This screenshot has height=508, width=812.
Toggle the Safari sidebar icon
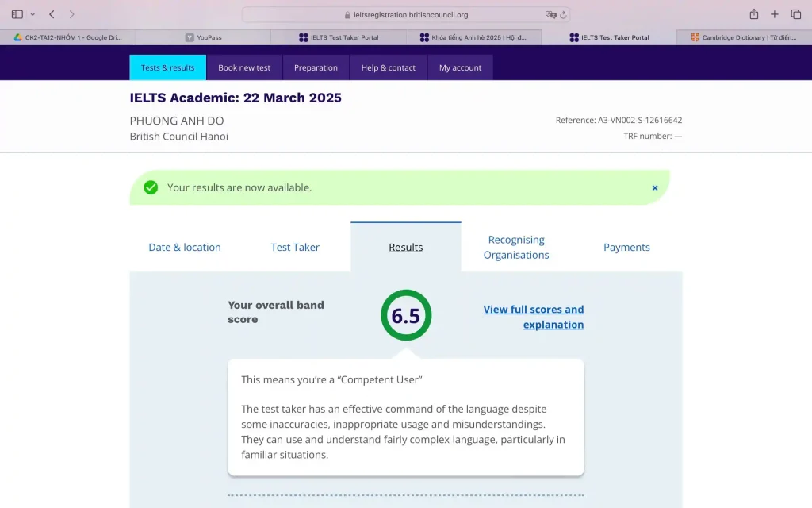coord(17,14)
